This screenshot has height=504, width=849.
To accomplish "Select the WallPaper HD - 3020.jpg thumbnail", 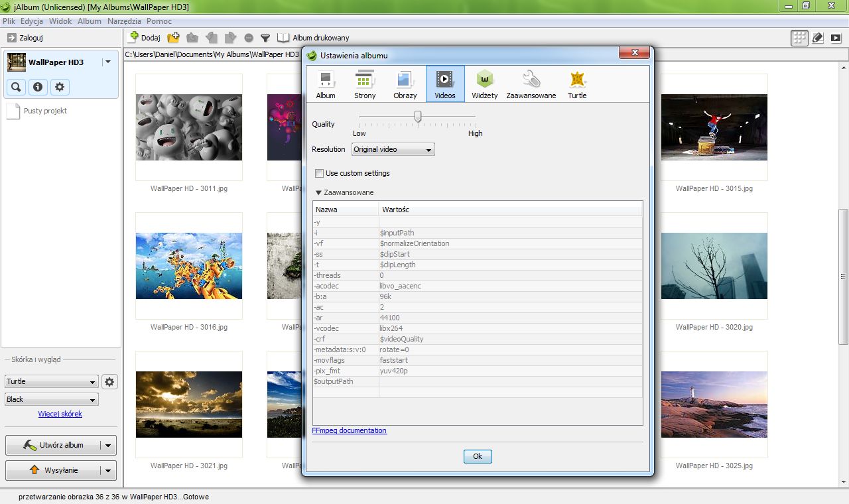I will point(714,266).
